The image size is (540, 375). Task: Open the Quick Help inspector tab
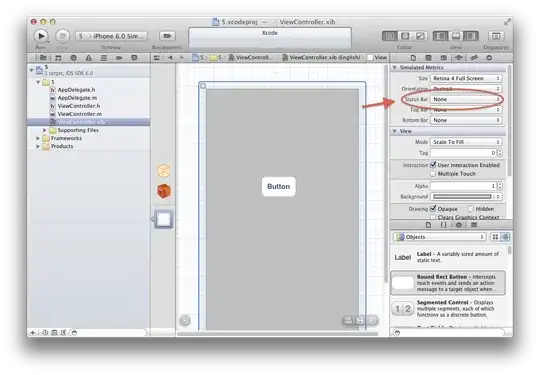(x=428, y=58)
